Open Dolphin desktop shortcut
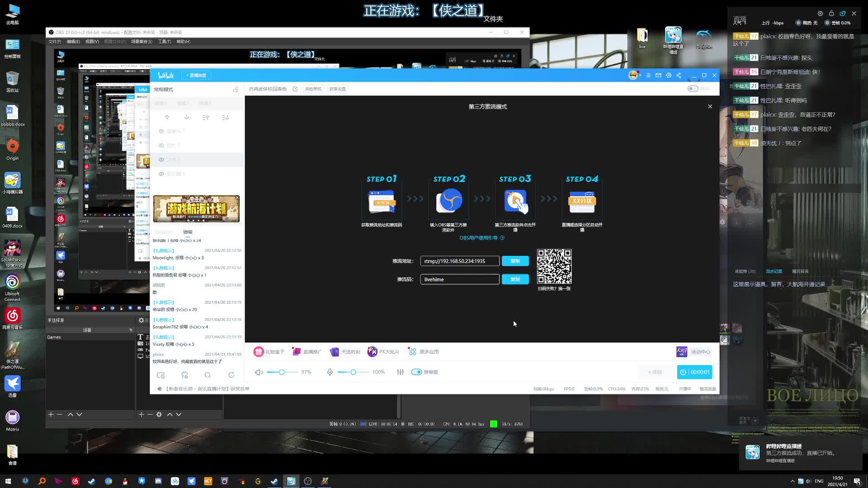 tap(703, 39)
